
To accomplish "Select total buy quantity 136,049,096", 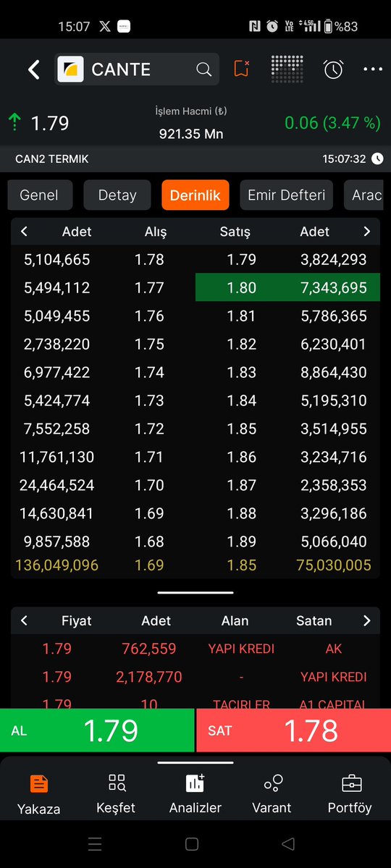I will [x=56, y=565].
